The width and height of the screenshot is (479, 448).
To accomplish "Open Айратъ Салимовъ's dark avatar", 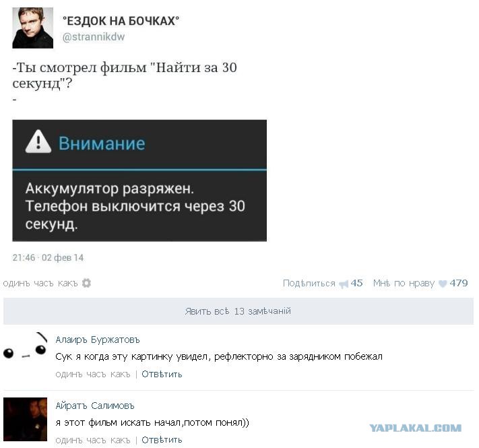I will click(25, 419).
